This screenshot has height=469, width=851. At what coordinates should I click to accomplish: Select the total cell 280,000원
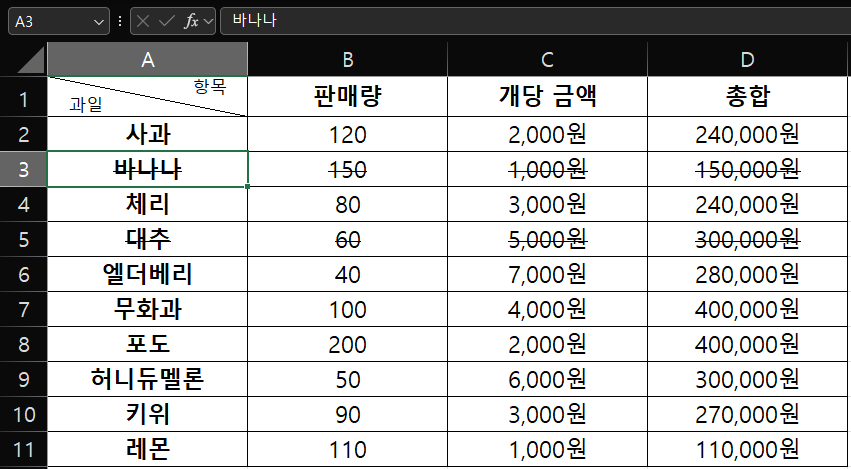(x=747, y=274)
